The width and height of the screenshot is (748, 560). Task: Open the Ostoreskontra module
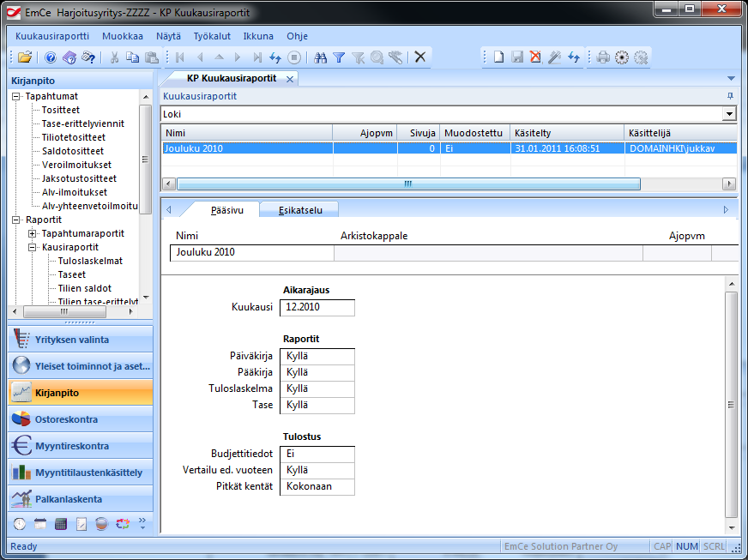tap(81, 419)
